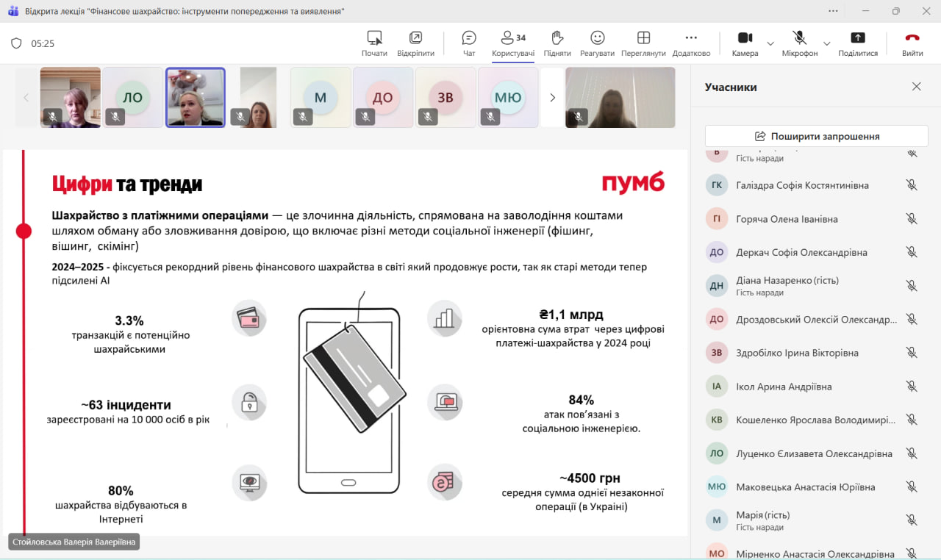Toggle Користувачі participants panel
The height and width of the screenshot is (560, 941).
click(x=513, y=43)
